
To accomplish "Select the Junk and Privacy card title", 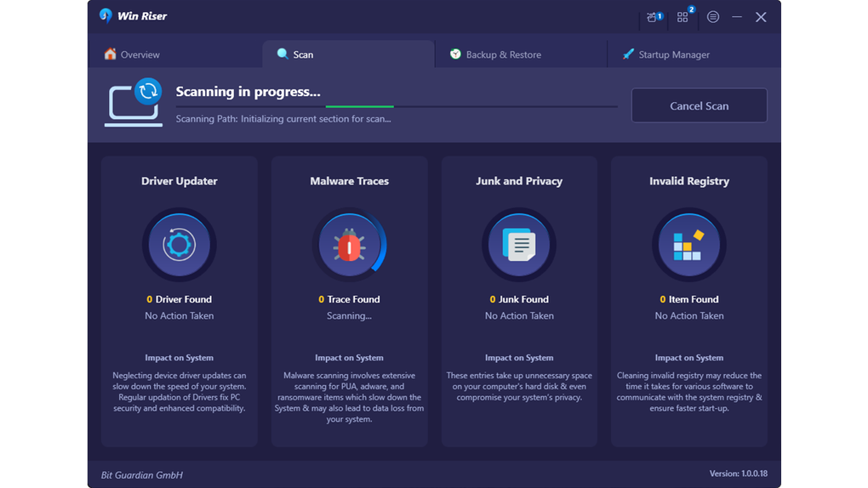I will [x=519, y=181].
